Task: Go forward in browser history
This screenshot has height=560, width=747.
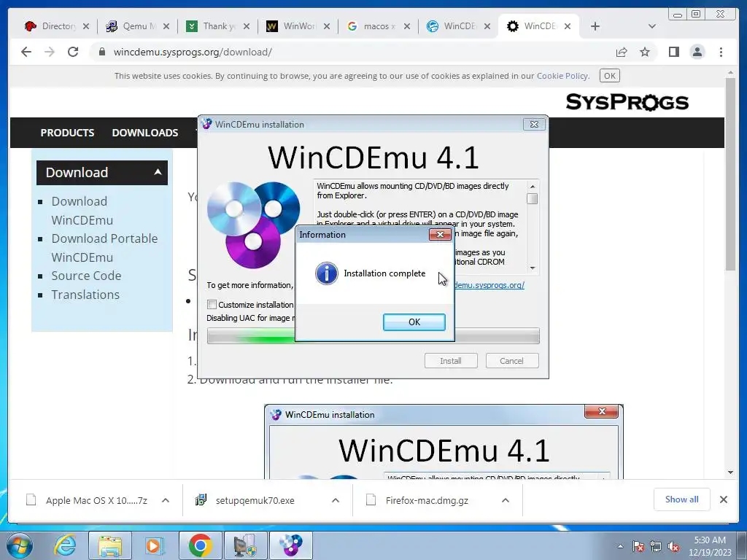Action: (50, 52)
